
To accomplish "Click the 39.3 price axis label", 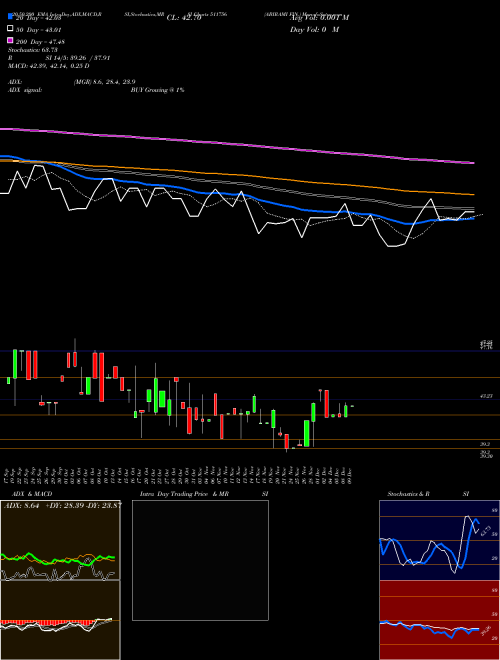I will tap(485, 444).
